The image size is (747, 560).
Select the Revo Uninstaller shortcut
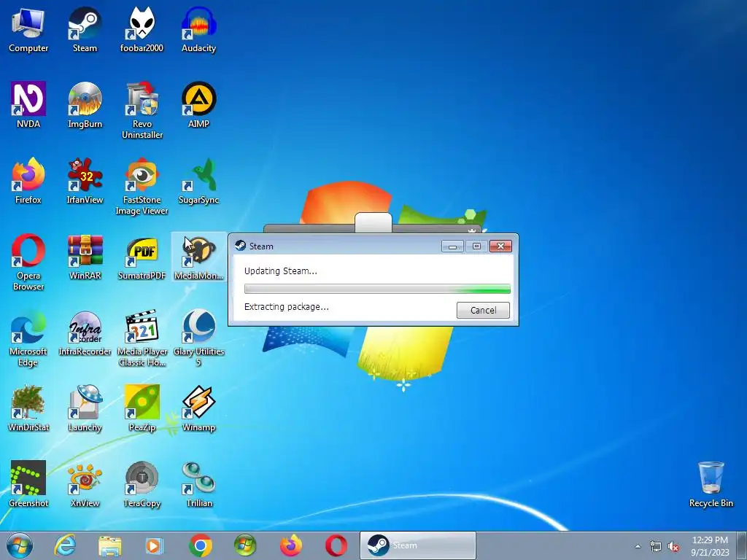tap(142, 111)
